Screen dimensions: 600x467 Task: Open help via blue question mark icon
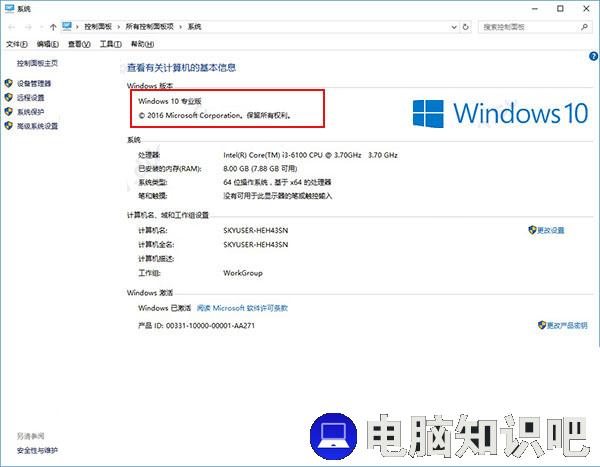[593, 56]
